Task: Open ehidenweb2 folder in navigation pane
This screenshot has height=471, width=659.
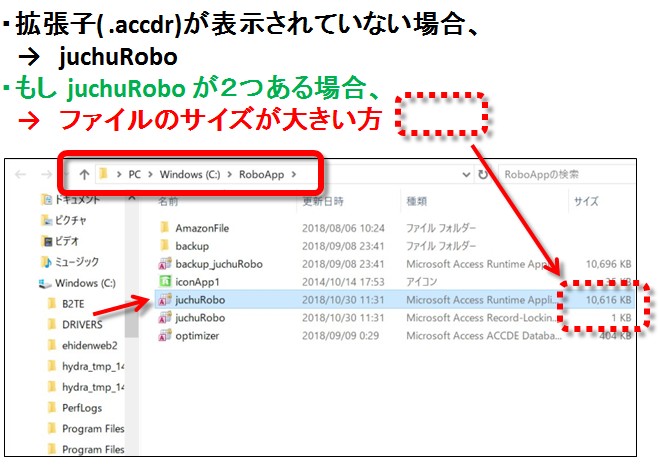Action: click(x=90, y=345)
